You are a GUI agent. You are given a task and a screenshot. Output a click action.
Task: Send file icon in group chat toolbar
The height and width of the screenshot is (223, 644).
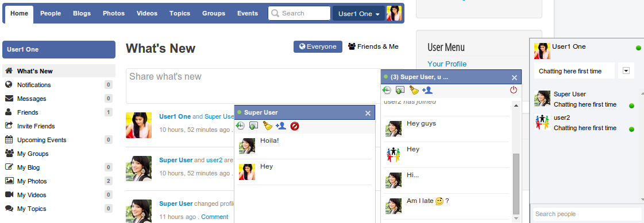400,90
